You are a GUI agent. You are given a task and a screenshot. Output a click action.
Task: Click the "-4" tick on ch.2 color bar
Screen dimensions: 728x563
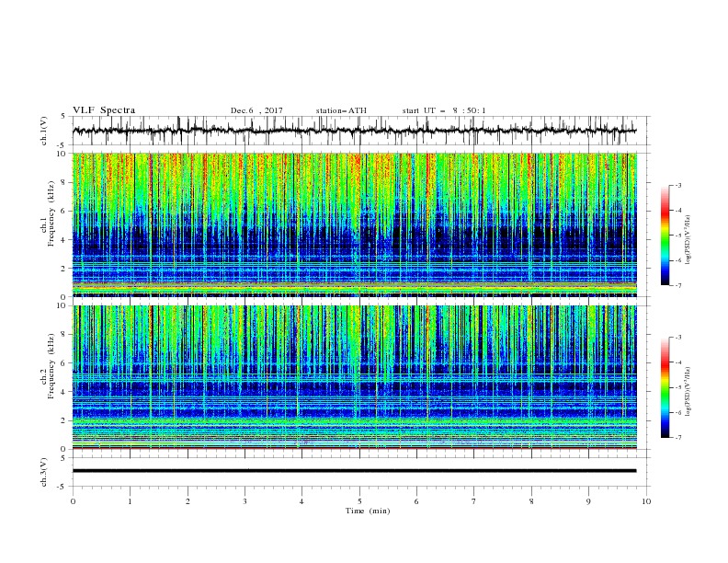(677, 362)
